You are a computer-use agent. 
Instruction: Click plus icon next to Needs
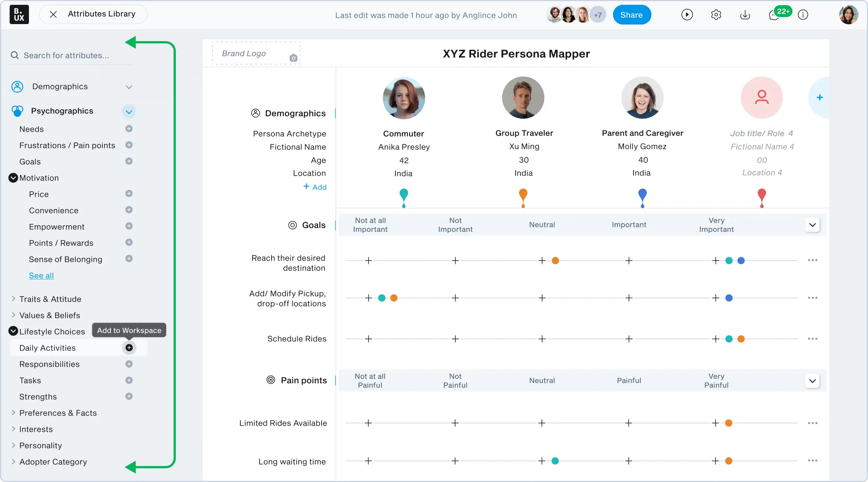[x=129, y=129]
